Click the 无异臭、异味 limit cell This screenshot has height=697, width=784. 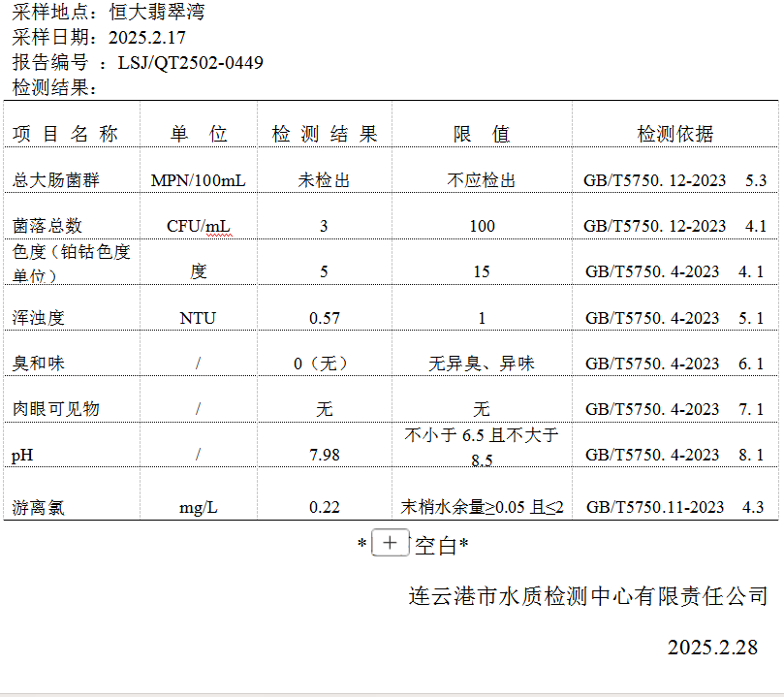click(482, 364)
